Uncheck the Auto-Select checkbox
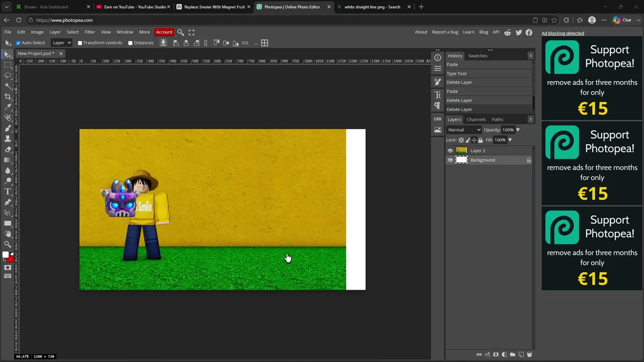The height and width of the screenshot is (362, 644). 19,43
